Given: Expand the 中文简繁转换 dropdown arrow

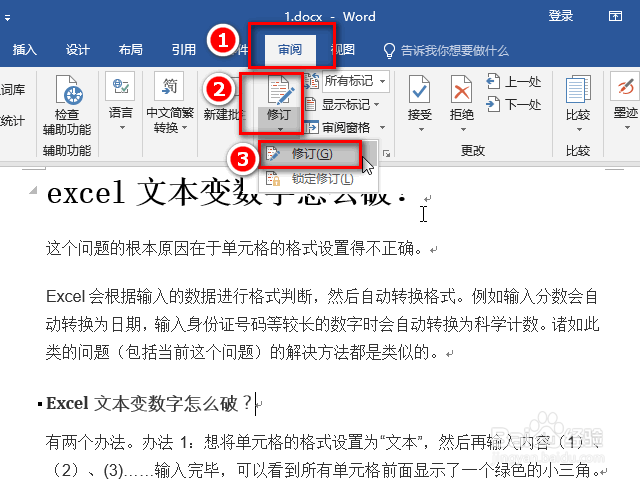Looking at the screenshot, I should pyautogui.click(x=184, y=128).
